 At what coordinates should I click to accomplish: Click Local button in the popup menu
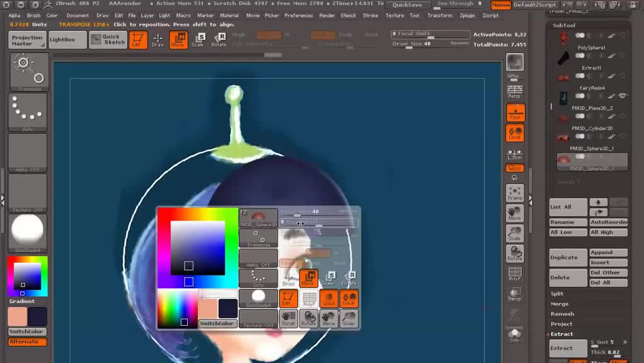pyautogui.click(x=348, y=299)
